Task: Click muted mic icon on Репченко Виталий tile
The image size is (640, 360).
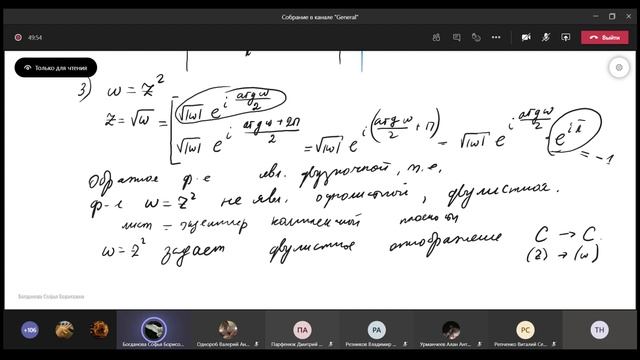Action: pos(553,344)
